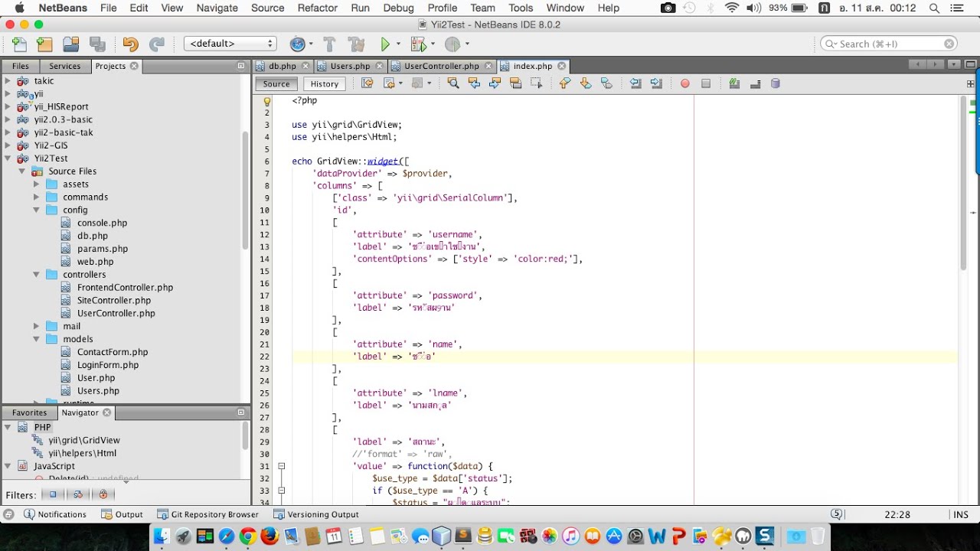Open the Navigate menu

coord(217,8)
